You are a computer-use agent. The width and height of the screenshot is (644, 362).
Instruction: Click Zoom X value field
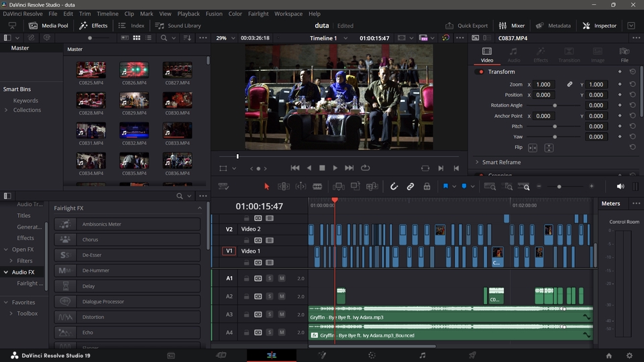[543, 84]
